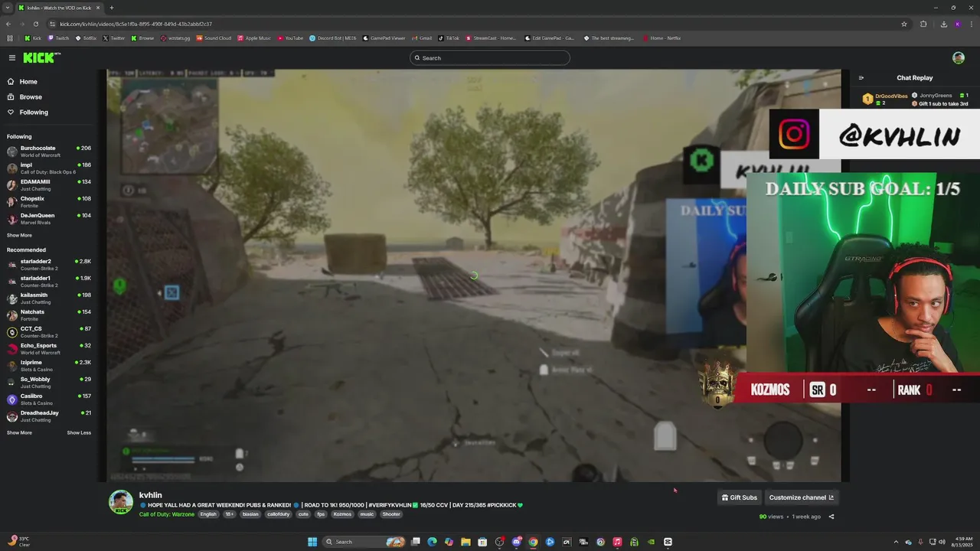Open the hamburger sidebar menu

tap(12, 57)
